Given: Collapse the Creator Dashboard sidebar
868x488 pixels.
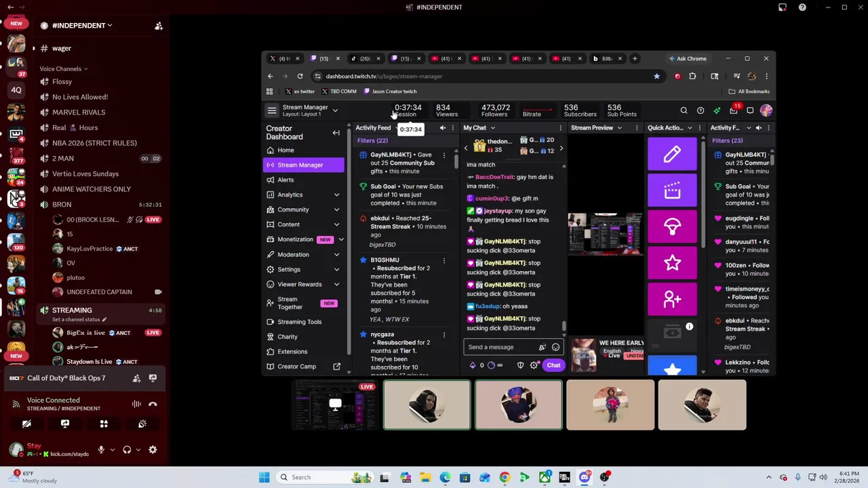Looking at the screenshot, I should coord(336,133).
